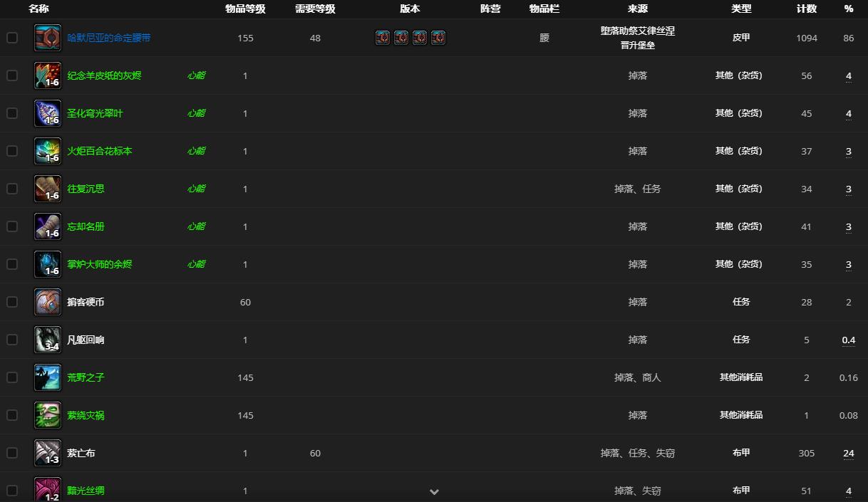
Task: Check the box for 往复沉思
Action: click(x=12, y=189)
